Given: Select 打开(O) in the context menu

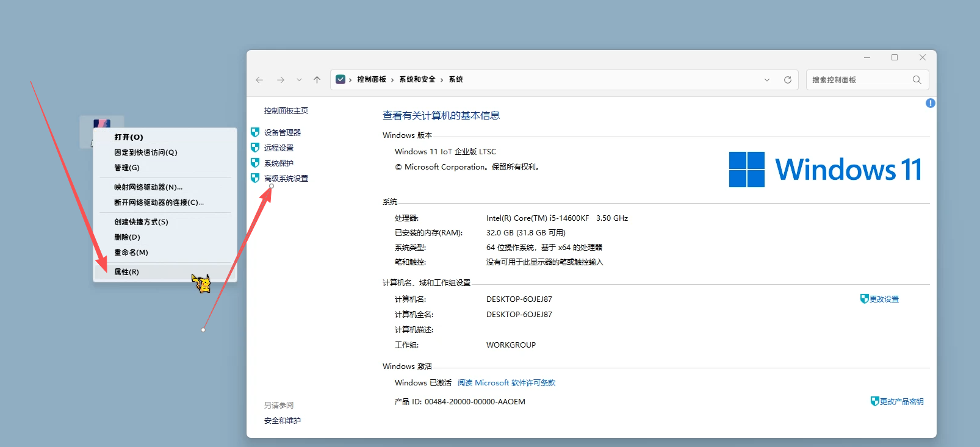Looking at the screenshot, I should 129,137.
